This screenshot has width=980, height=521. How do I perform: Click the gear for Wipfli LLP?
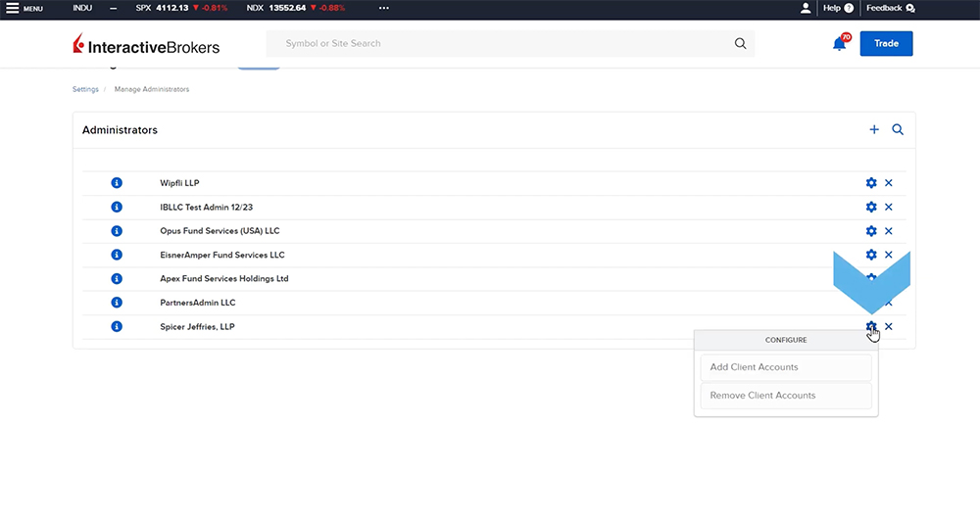coord(871,183)
